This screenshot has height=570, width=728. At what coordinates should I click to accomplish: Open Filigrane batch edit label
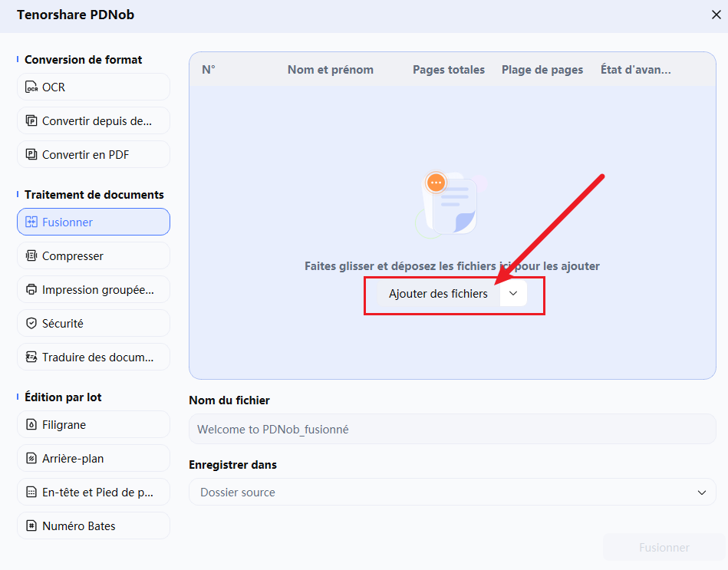click(x=64, y=425)
